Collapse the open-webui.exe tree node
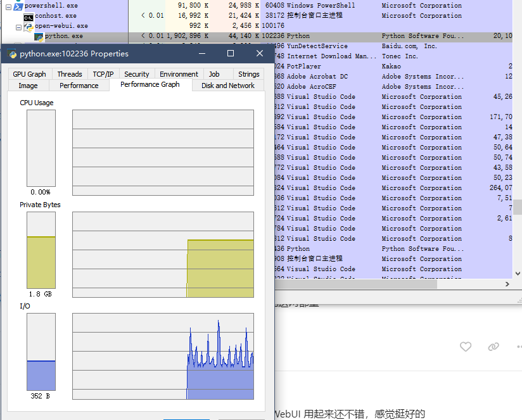Image resolution: width=522 pixels, height=420 pixels. pyautogui.click(x=18, y=27)
